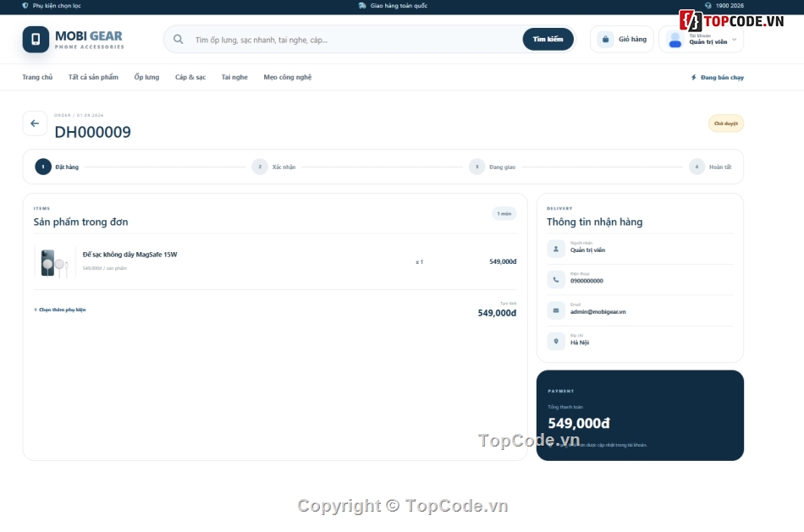Click step 1 Đặt hàng circle

tap(43, 167)
